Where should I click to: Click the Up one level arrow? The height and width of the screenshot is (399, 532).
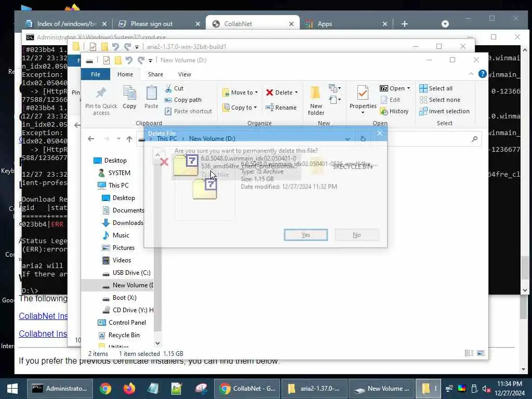[129, 139]
